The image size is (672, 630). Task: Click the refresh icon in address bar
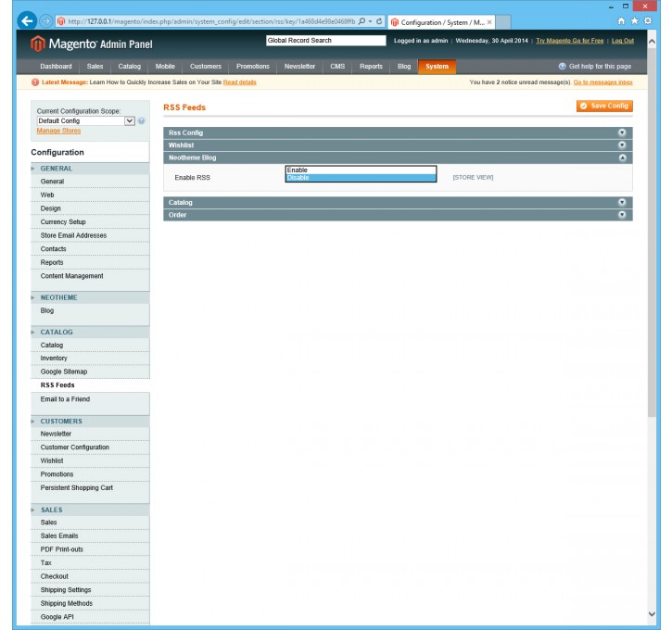pos(380,21)
